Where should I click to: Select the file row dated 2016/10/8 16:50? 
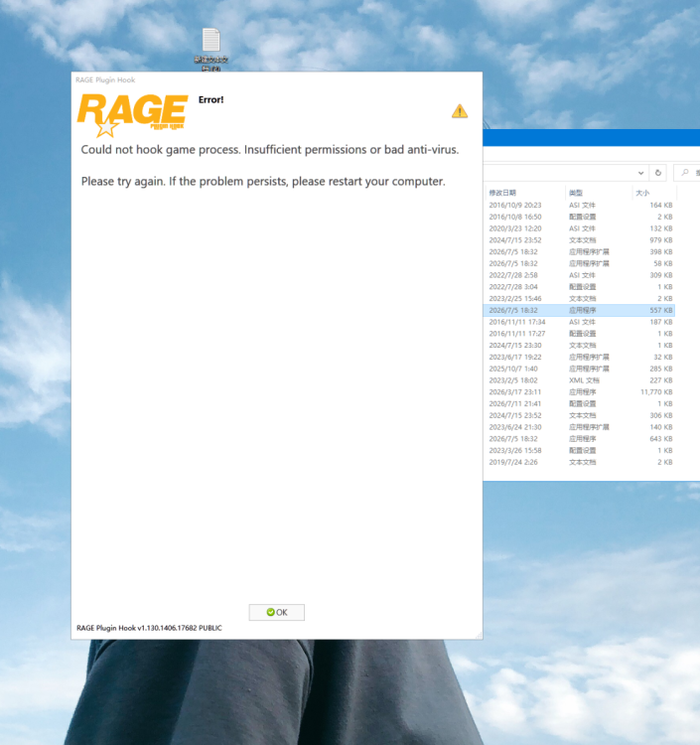coord(579,217)
